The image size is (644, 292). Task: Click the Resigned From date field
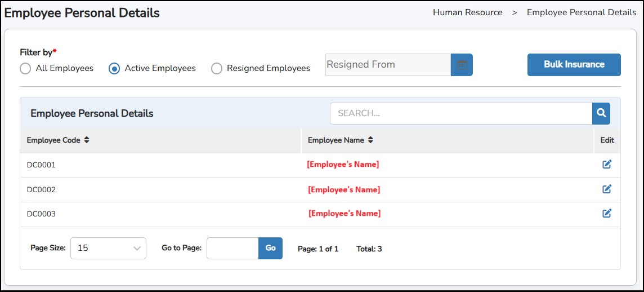388,65
